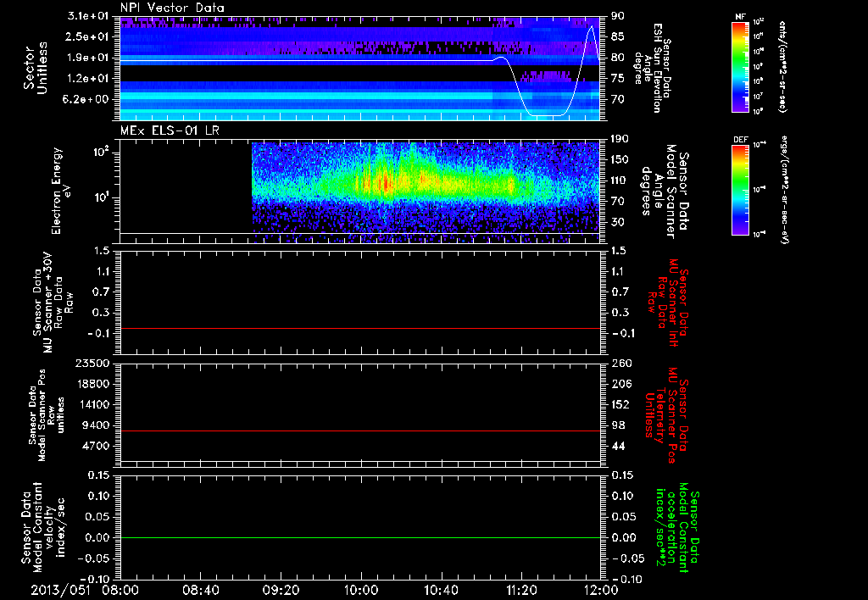The width and height of the screenshot is (868, 600).
Task: Click the 98 telemetry tick label
Action: [x=618, y=425]
